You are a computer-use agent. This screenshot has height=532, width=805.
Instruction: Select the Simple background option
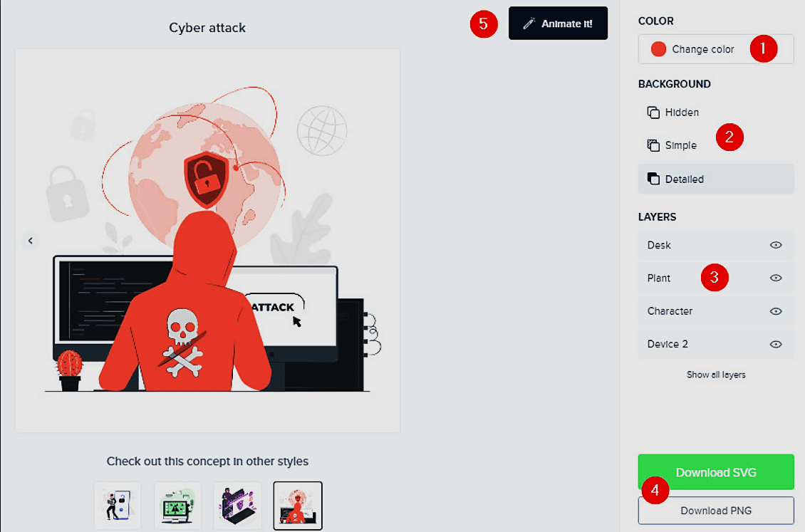680,145
